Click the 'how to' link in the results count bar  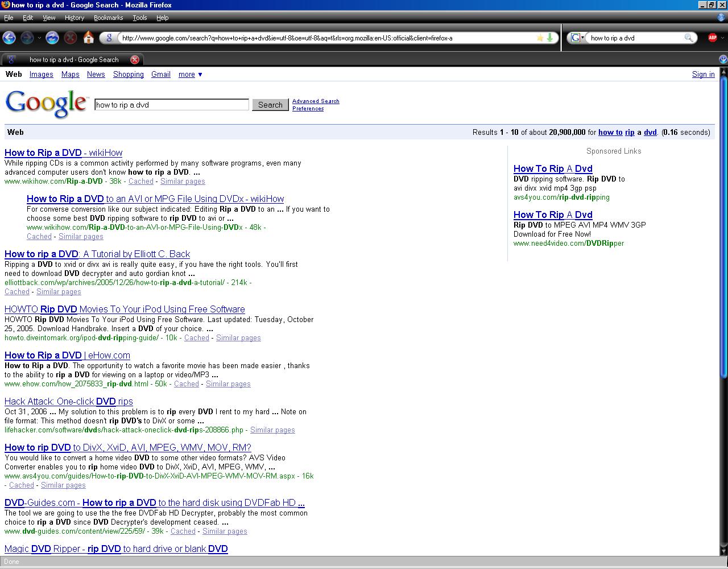(x=610, y=132)
